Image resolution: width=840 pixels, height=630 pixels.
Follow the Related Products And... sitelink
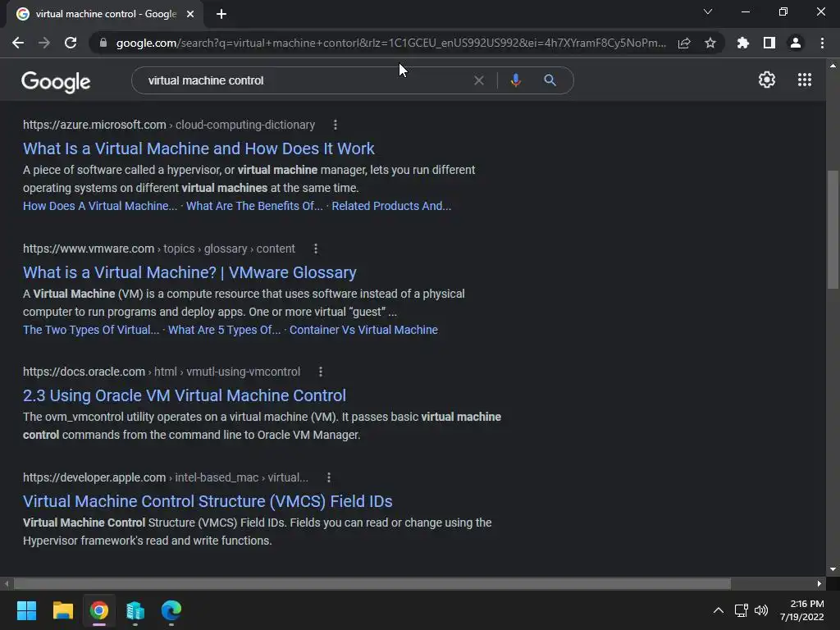click(391, 206)
